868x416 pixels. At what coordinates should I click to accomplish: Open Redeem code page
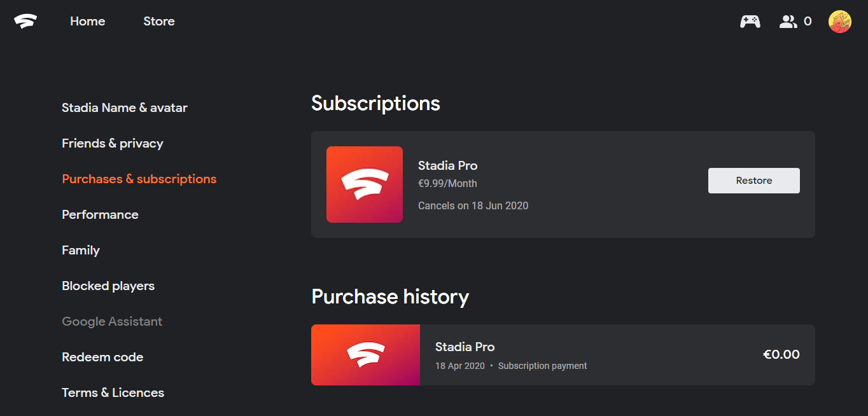pos(102,357)
